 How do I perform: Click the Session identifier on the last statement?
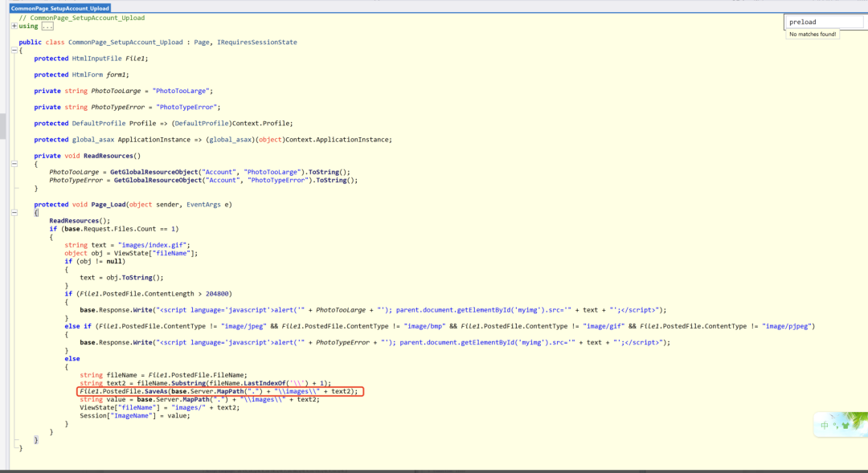point(93,415)
